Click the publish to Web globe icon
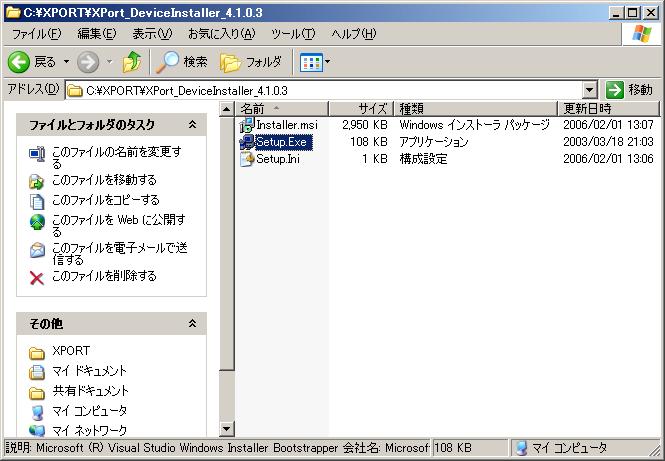Screen dimensions: 665x461 pyautogui.click(x=37, y=222)
